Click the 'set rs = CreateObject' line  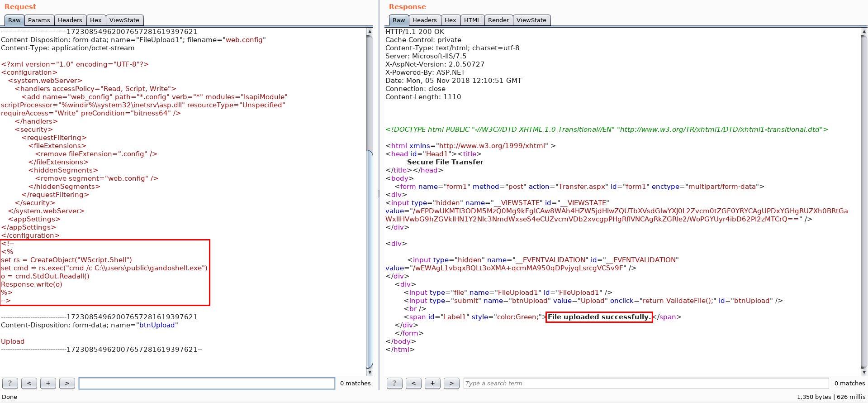(x=66, y=260)
